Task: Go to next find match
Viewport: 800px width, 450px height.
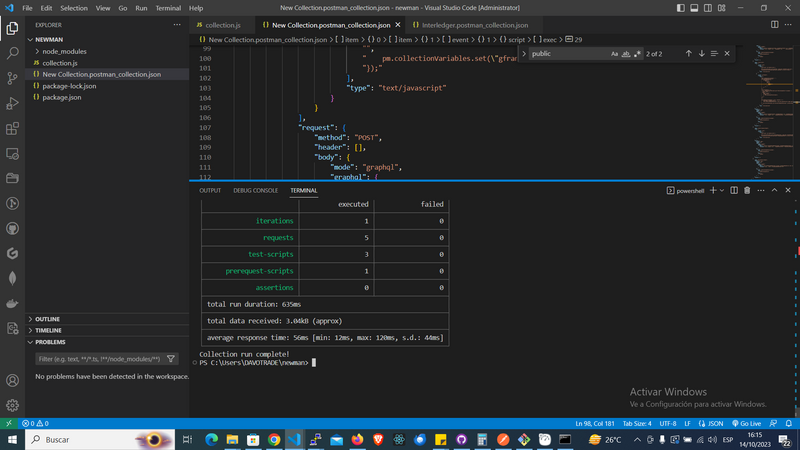Action: click(x=702, y=54)
